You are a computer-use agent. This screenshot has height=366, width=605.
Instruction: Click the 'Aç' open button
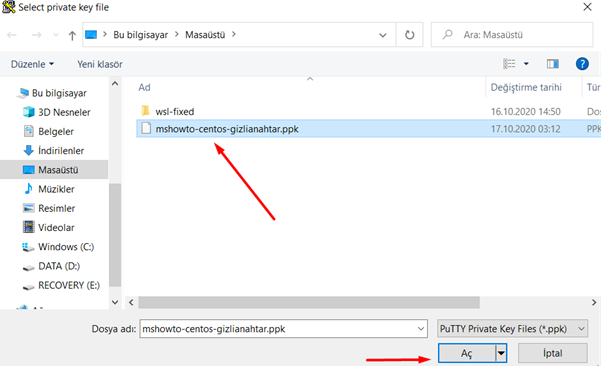pyautogui.click(x=467, y=353)
